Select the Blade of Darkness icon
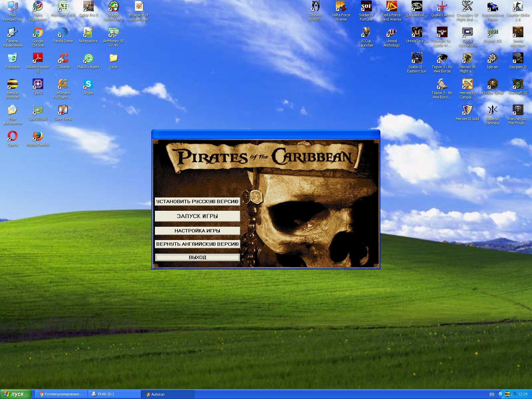Viewport: 532px width, 399px height. tap(492, 115)
